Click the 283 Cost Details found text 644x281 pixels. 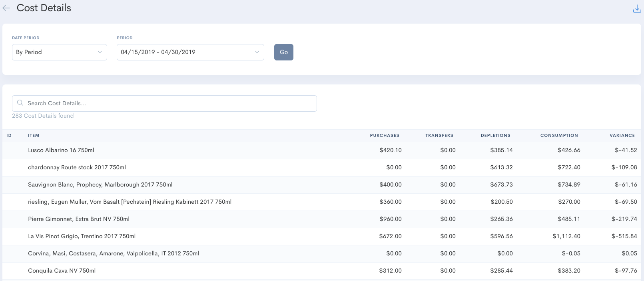point(43,116)
